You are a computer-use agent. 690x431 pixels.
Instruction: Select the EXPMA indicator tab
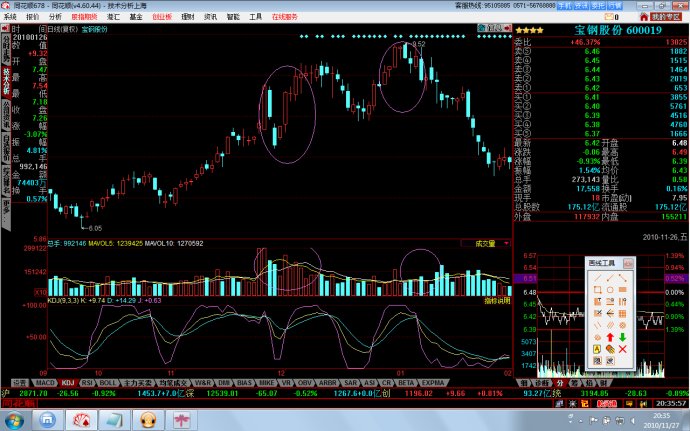pos(434,382)
